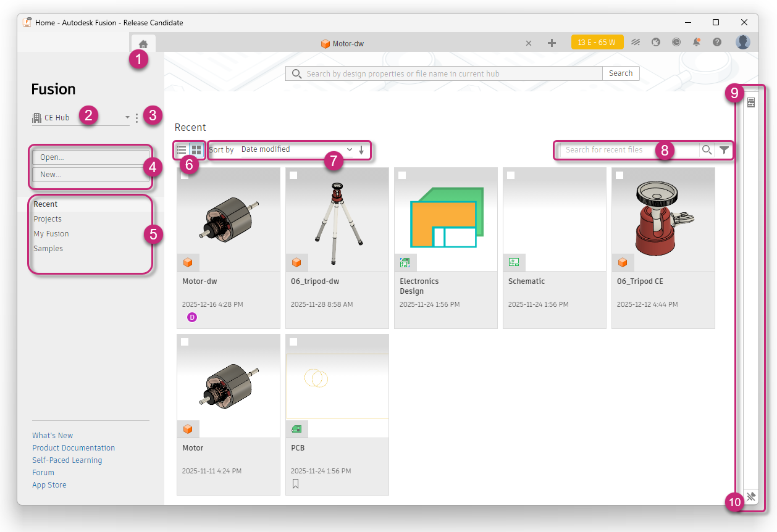The image size is (777, 532).
Task: Click the search magnifier in the hub search bar
Action: pos(296,73)
